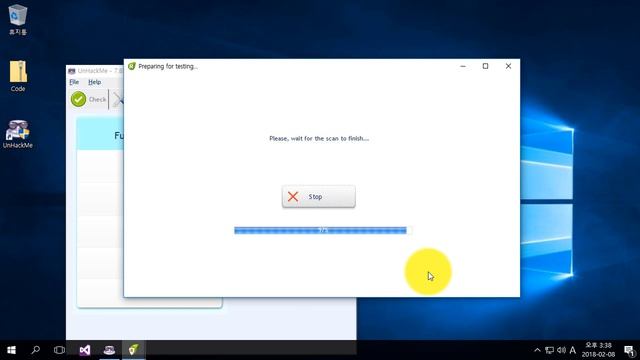Image resolution: width=640 pixels, height=360 pixels.
Task: Open the Recycle Bin desktop icon
Action: click(x=18, y=20)
